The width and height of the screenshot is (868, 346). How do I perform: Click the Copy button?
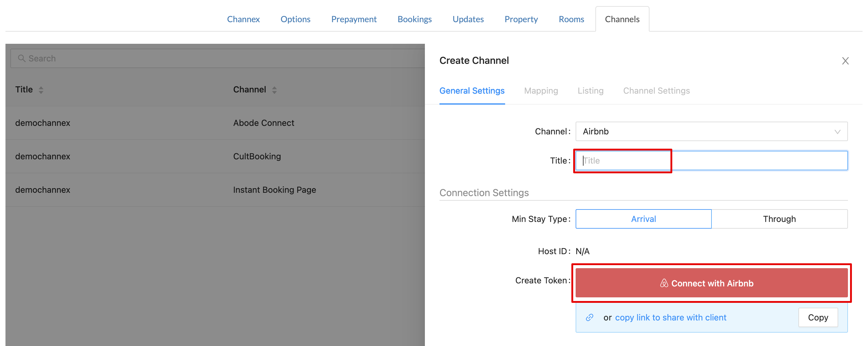818,317
